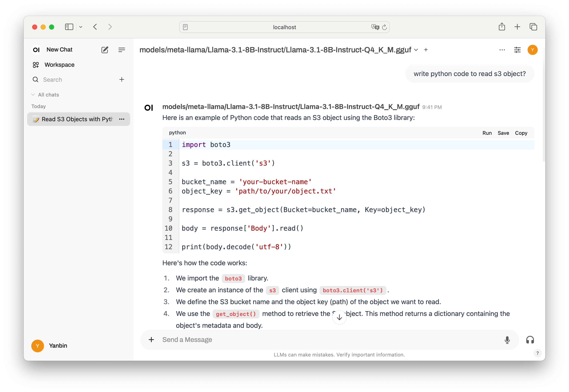The height and width of the screenshot is (392, 569).
Task: Run the python code block
Action: click(x=487, y=133)
